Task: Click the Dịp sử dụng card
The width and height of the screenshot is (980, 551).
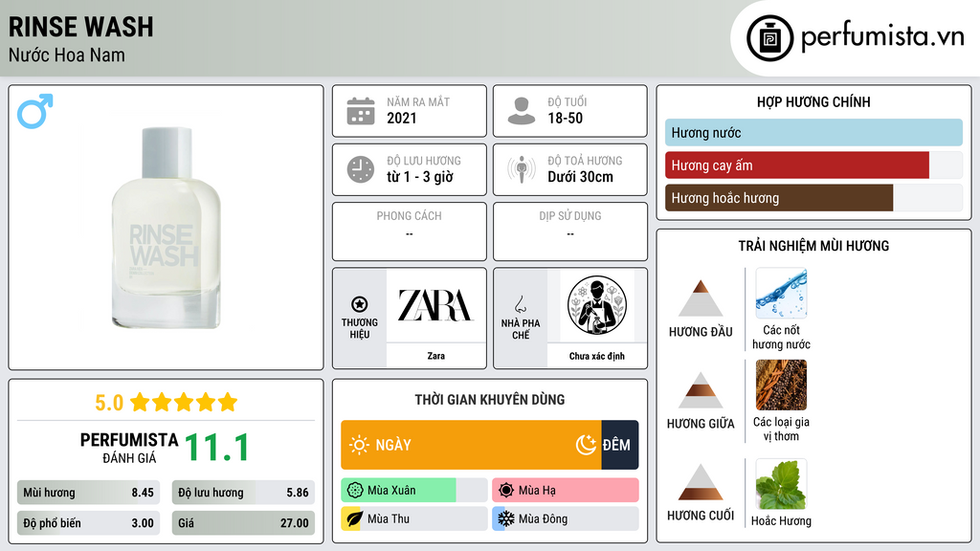Action: coord(570,231)
